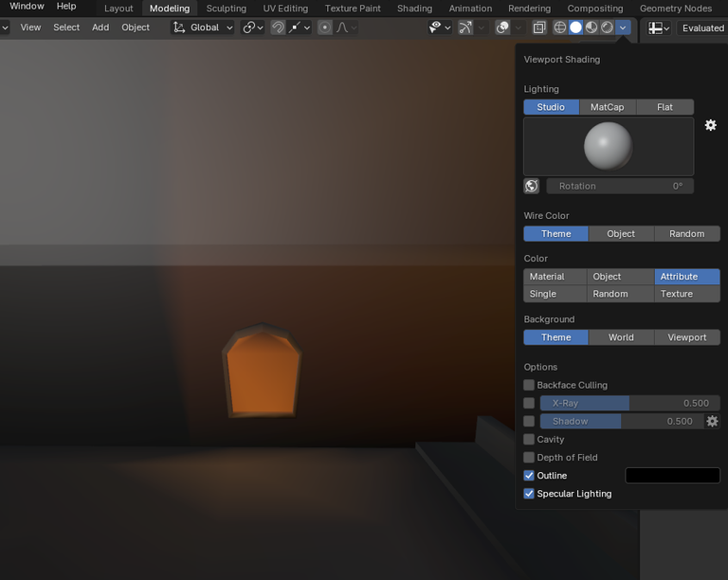728x580 pixels.
Task: Click the Evaluated mode dropdown
Action: click(702, 27)
